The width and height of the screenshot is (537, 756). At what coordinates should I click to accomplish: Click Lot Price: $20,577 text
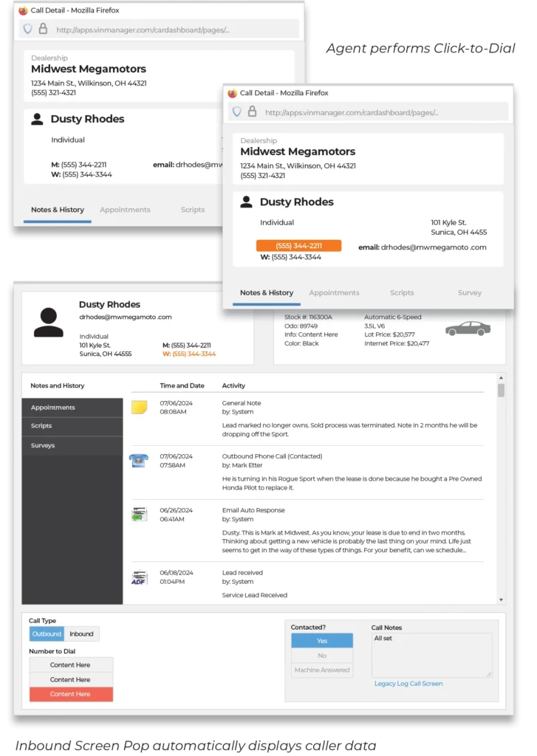tap(389, 334)
